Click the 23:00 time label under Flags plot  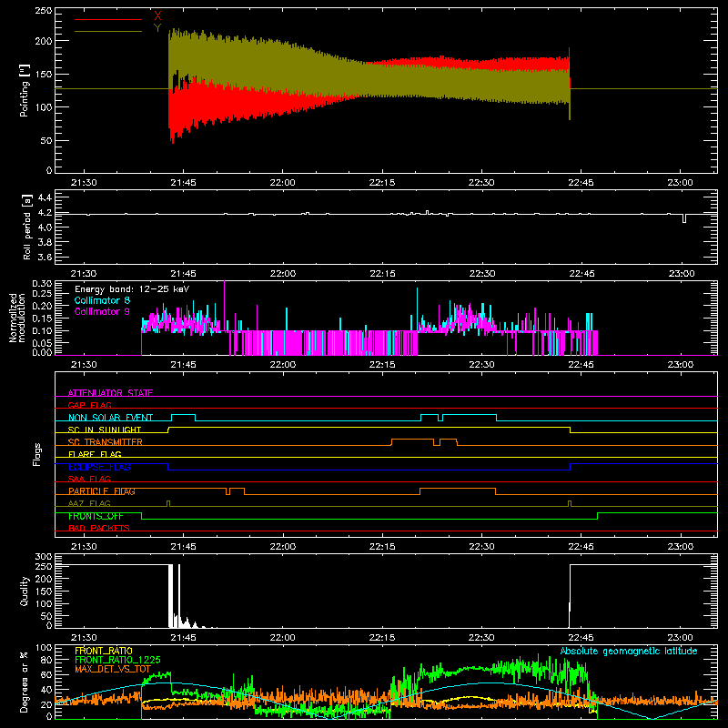[680, 547]
